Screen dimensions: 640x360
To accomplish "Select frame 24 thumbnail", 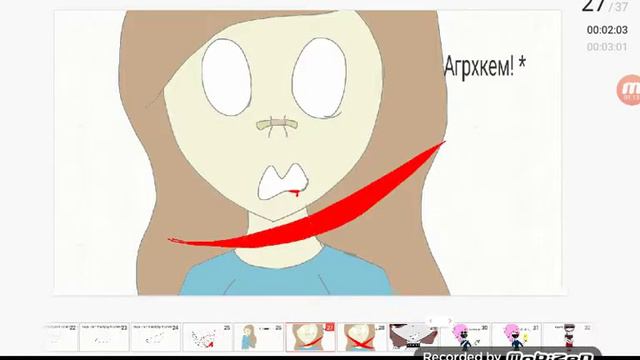I will point(156,337).
